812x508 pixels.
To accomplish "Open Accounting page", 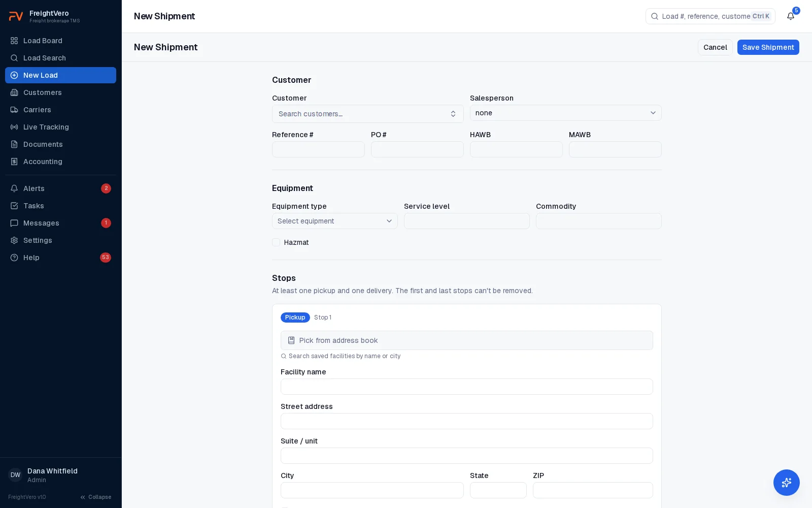I will coord(61,162).
